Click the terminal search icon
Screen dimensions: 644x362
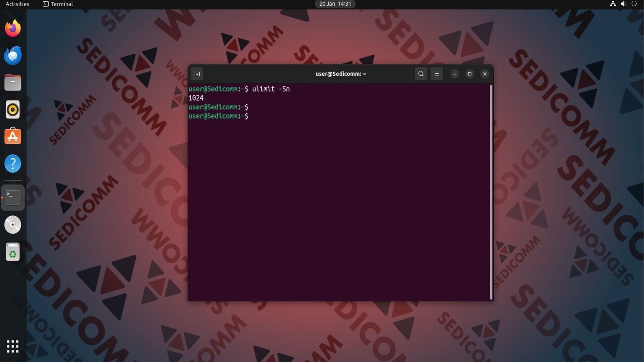tap(421, 74)
